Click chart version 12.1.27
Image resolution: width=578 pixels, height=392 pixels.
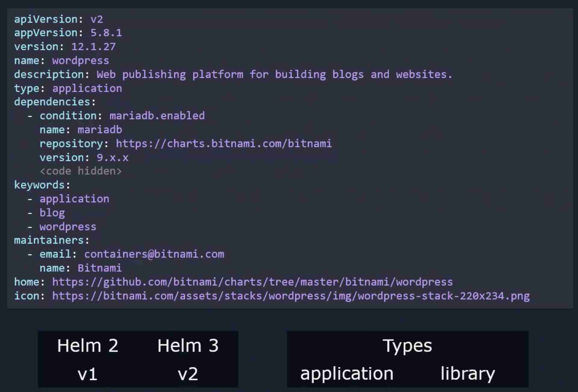(x=93, y=47)
